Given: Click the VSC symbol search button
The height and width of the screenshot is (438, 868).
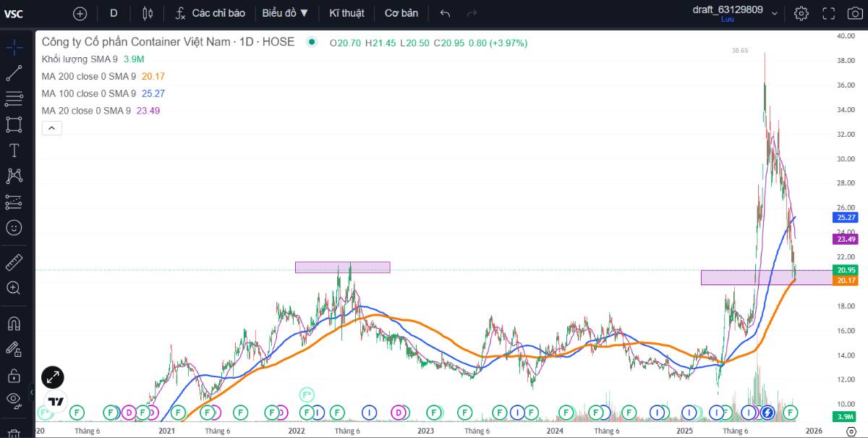Looking at the screenshot, I should tap(14, 13).
